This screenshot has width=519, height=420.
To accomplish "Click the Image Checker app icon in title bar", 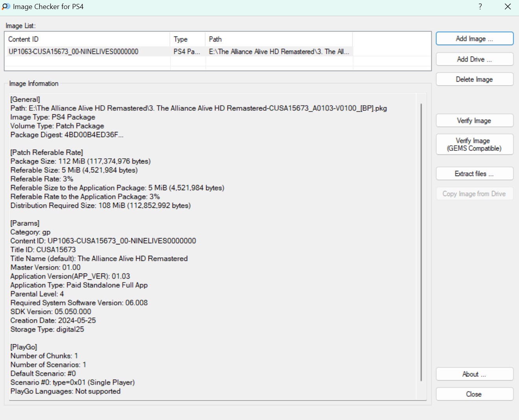I will pyautogui.click(x=6, y=7).
